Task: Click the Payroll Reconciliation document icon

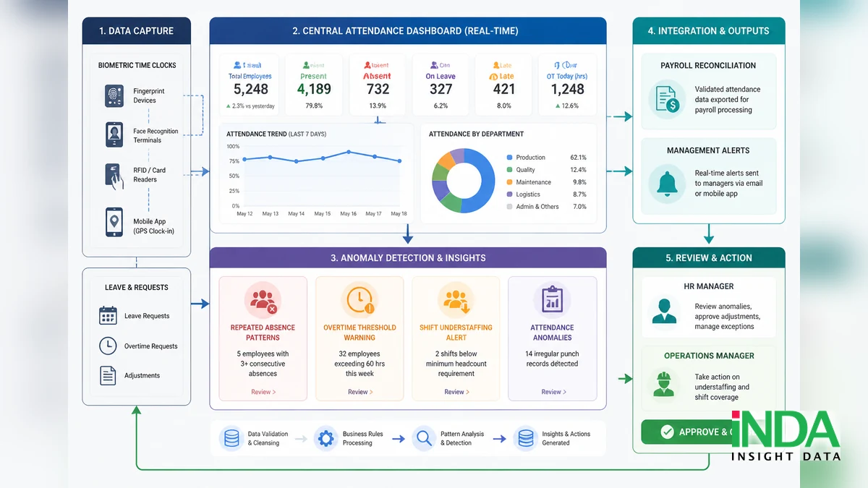Action: coord(667,100)
